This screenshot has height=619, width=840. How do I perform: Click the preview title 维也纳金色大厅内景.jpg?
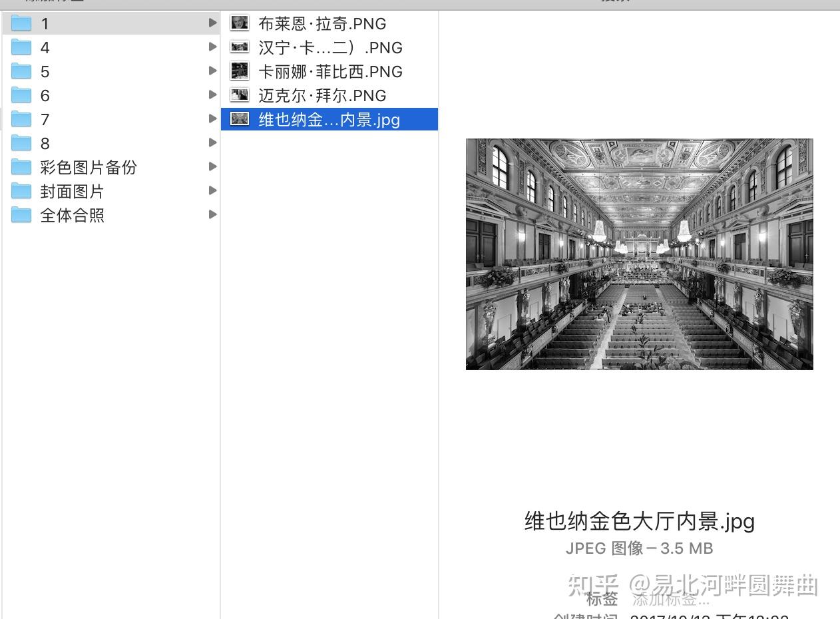click(x=640, y=521)
